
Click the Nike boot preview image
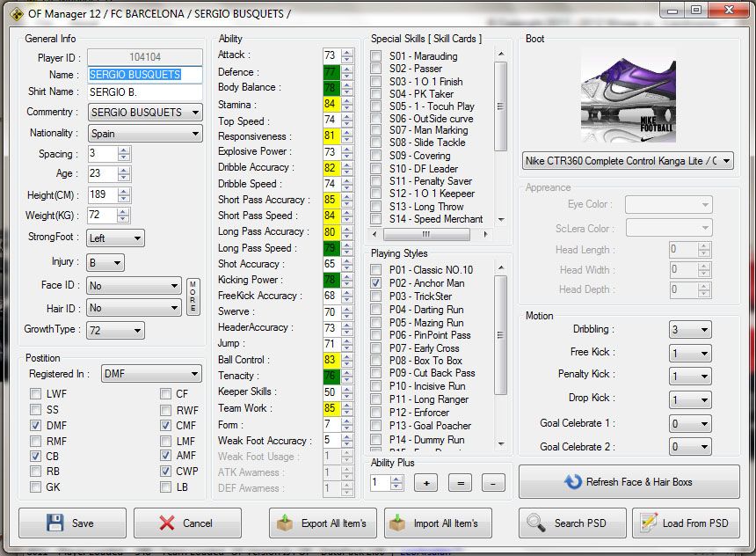click(x=628, y=97)
